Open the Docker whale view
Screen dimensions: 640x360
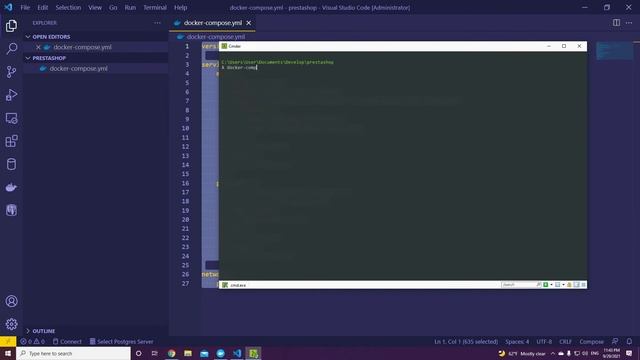tap(11, 187)
